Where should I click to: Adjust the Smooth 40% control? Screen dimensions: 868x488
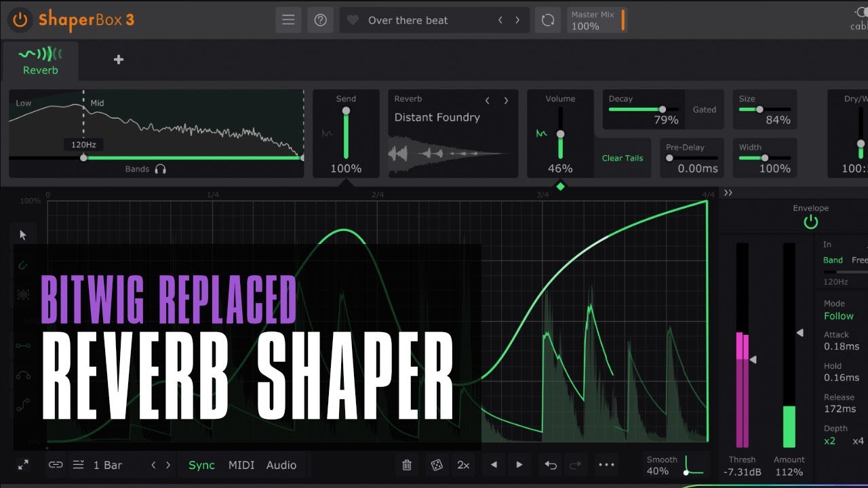[x=676, y=465]
